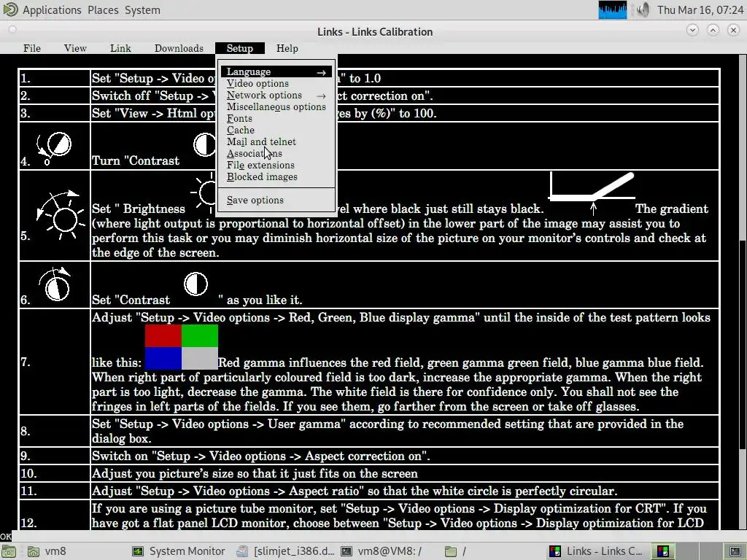The image size is (747, 560).
Task: Open the Help menu
Action: click(287, 48)
